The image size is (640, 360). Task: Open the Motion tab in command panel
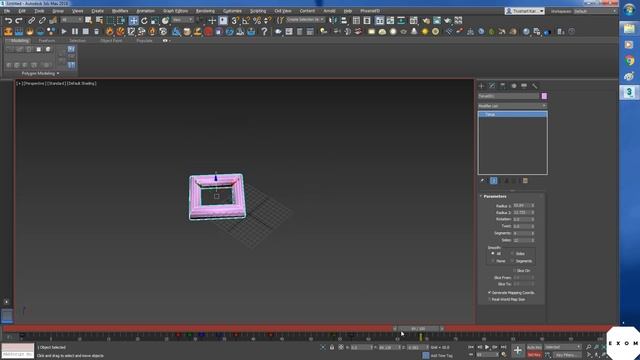point(513,86)
